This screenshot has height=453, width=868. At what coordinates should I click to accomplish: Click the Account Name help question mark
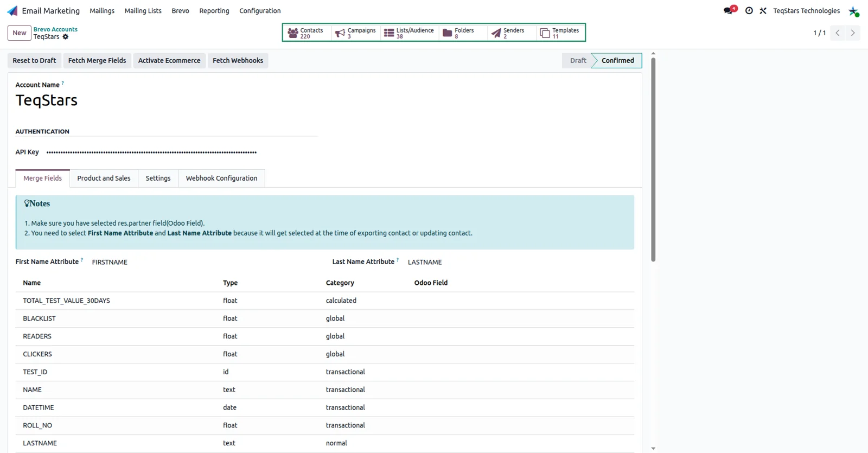[x=63, y=83]
